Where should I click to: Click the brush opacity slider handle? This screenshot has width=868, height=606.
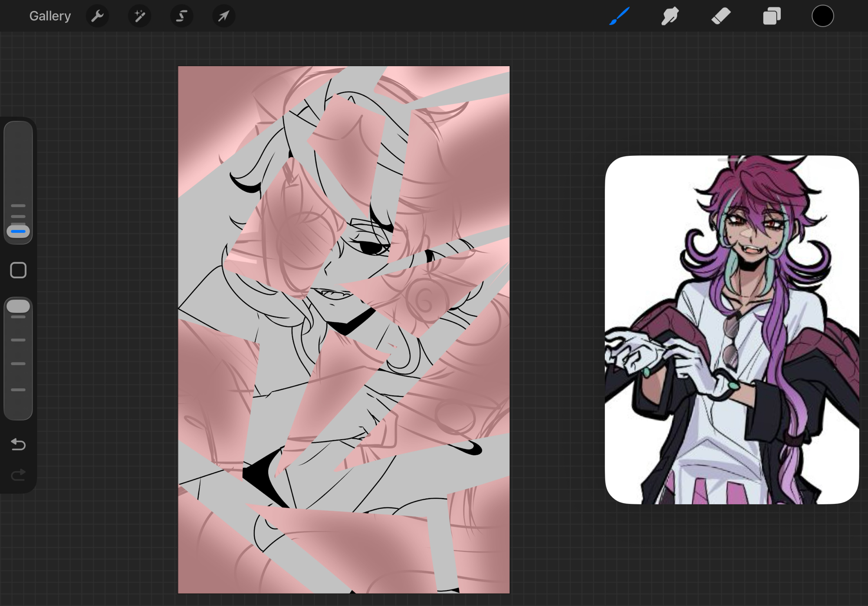pos(18,306)
